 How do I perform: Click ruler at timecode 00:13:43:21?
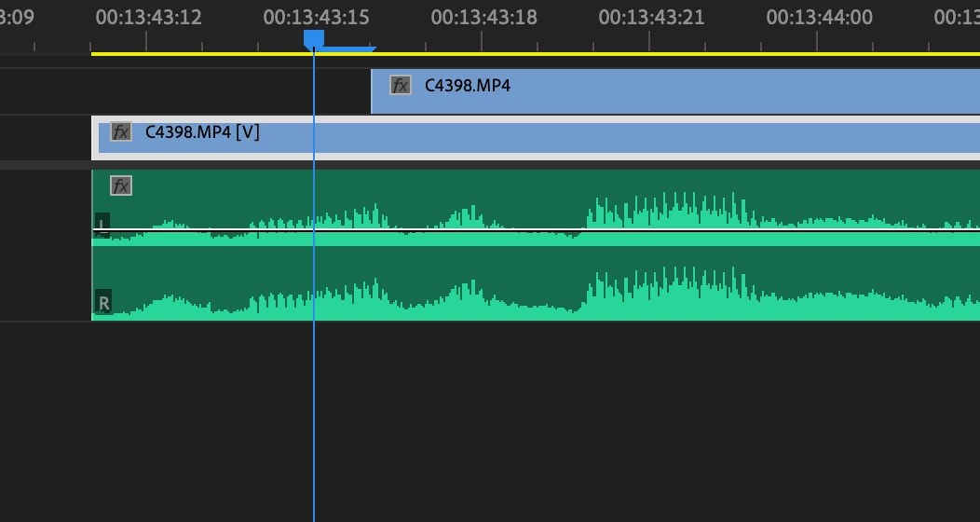[x=651, y=18]
